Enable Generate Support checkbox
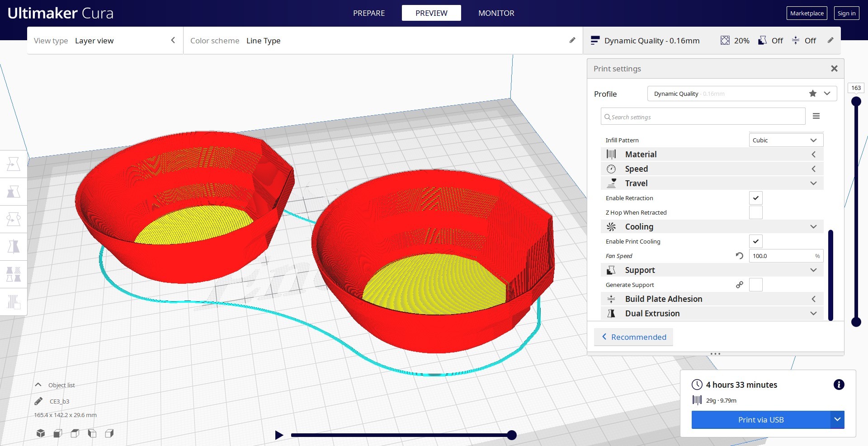Image resolution: width=868 pixels, height=446 pixels. click(x=756, y=285)
